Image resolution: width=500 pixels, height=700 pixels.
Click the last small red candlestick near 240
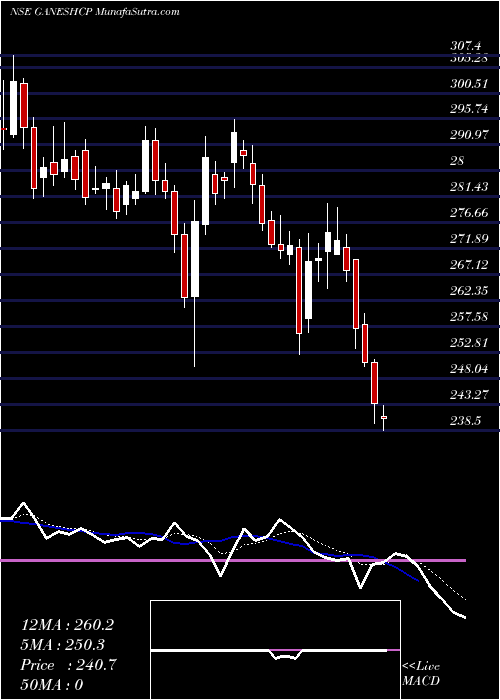point(383,417)
